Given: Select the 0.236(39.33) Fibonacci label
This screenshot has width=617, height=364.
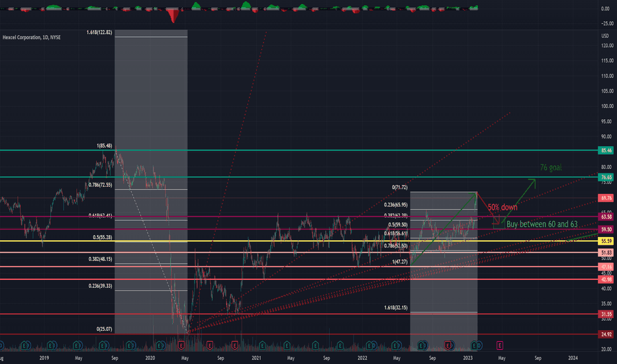Looking at the screenshot, I should tap(101, 286).
